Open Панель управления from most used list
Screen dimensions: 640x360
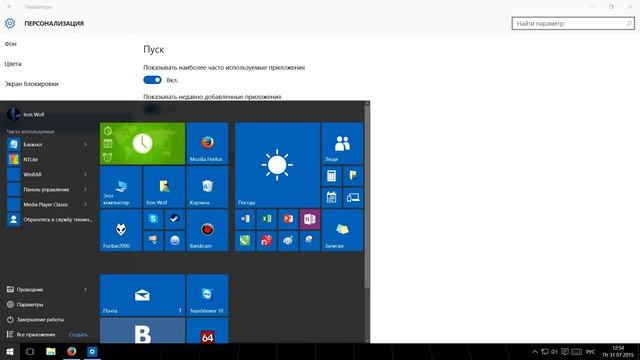tap(49, 189)
